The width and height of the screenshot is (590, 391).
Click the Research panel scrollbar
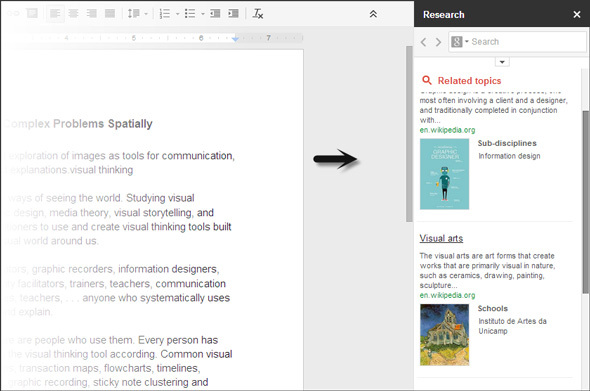tap(586, 202)
